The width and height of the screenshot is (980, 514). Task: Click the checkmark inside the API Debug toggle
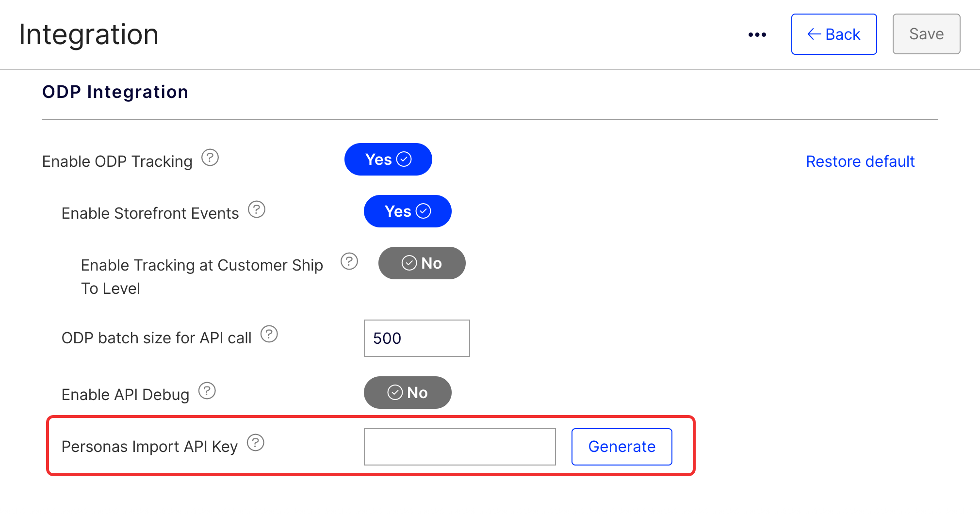[x=394, y=392]
